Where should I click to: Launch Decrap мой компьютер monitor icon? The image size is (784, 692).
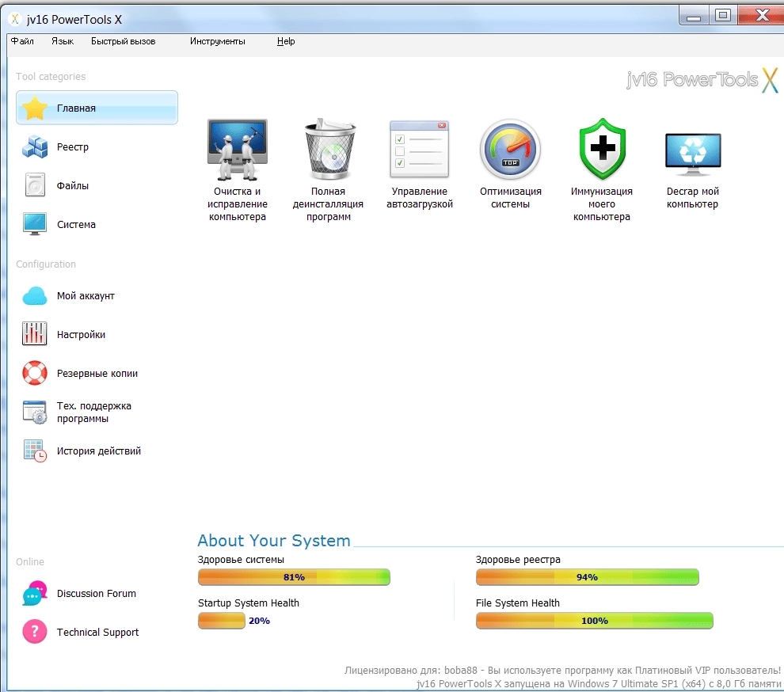click(x=693, y=154)
